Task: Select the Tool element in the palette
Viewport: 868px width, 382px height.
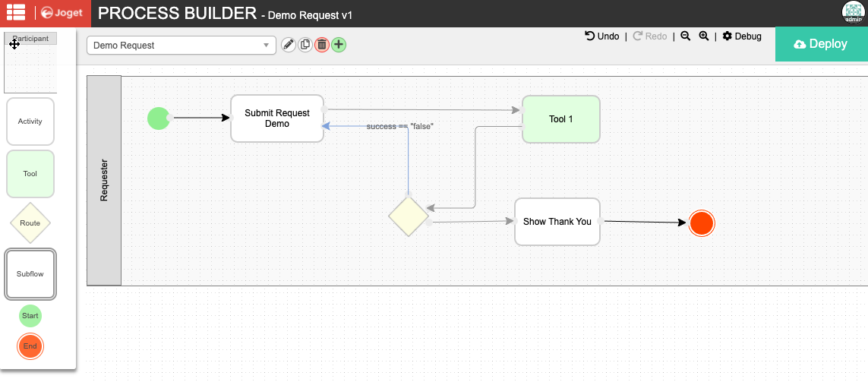Action: (30, 174)
